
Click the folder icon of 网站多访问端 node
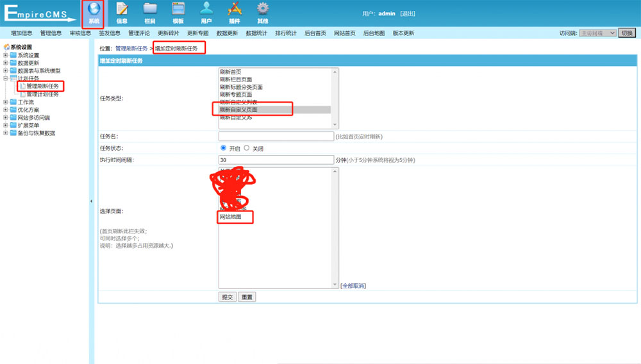click(x=13, y=118)
